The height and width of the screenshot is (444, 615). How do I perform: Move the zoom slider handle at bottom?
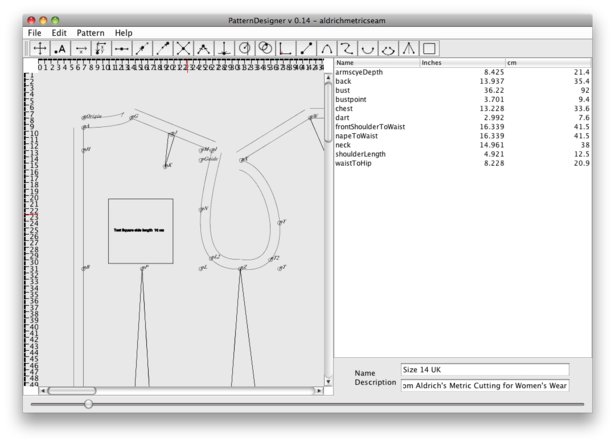tap(88, 404)
